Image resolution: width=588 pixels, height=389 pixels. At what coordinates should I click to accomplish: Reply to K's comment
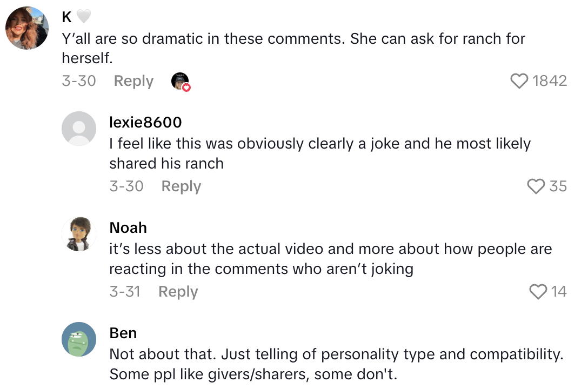pyautogui.click(x=133, y=81)
